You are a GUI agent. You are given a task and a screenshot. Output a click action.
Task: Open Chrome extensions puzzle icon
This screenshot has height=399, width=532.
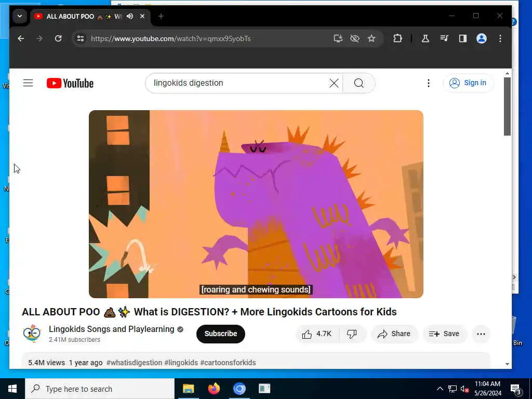(x=397, y=38)
